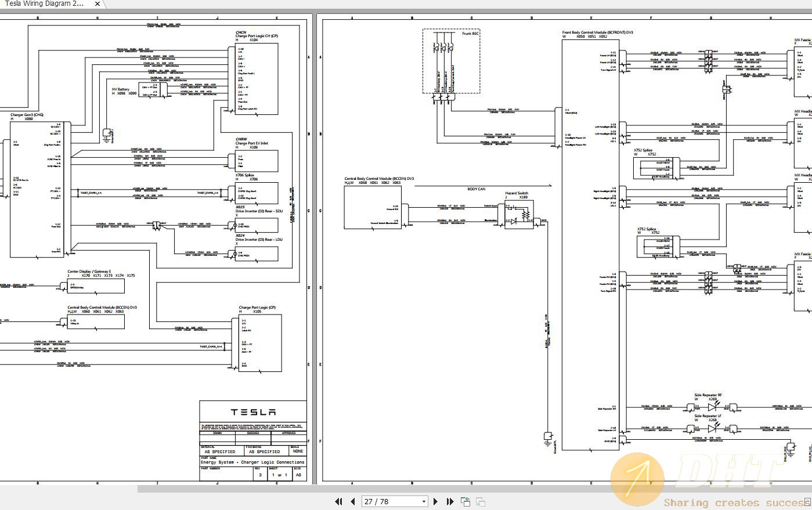Click the Hazard Switch X189 symbol box
Screen dimensions: 812x510
519,215
